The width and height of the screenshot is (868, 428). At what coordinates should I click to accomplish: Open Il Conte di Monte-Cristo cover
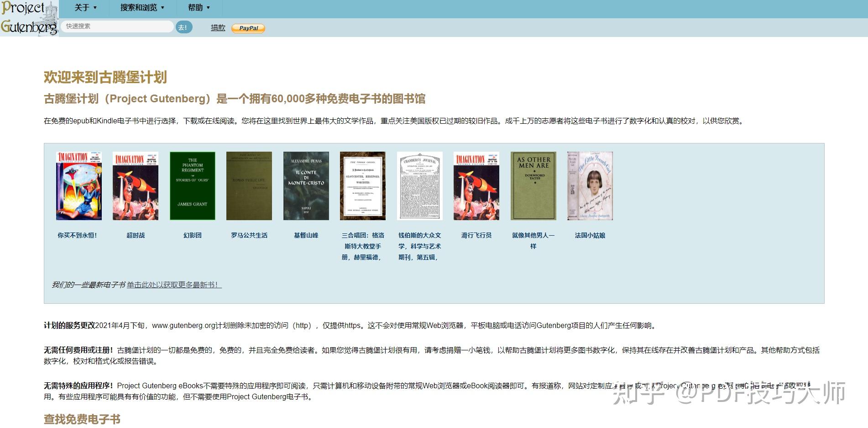(306, 186)
